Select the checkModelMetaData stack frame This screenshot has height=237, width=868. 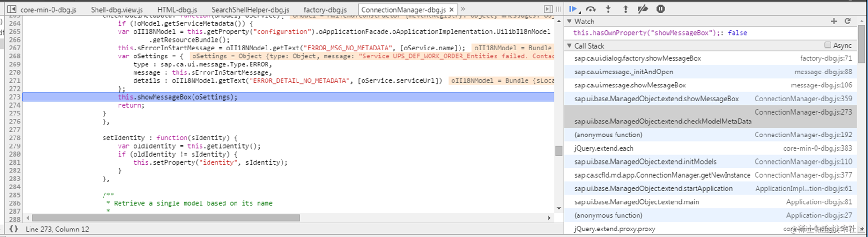[711, 116]
